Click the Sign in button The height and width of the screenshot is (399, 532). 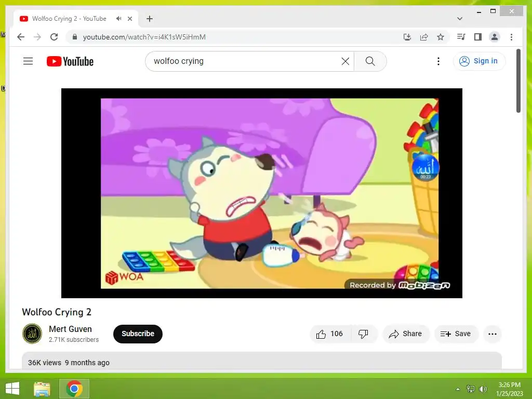point(479,61)
